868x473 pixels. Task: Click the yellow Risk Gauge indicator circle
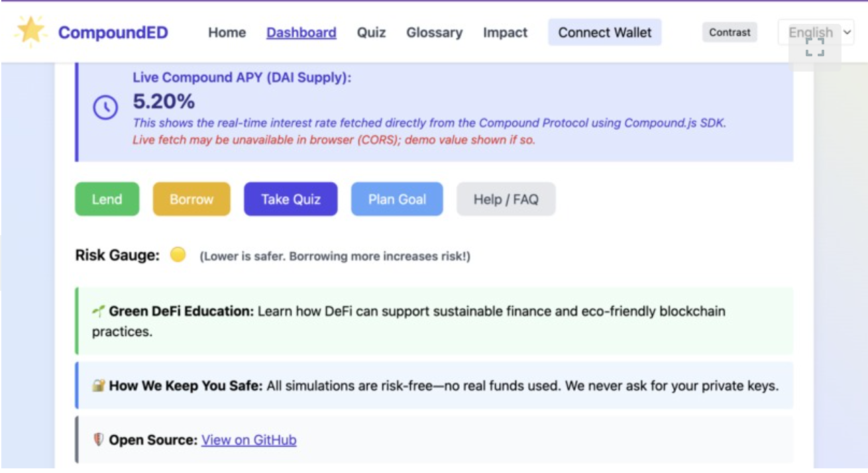click(178, 254)
